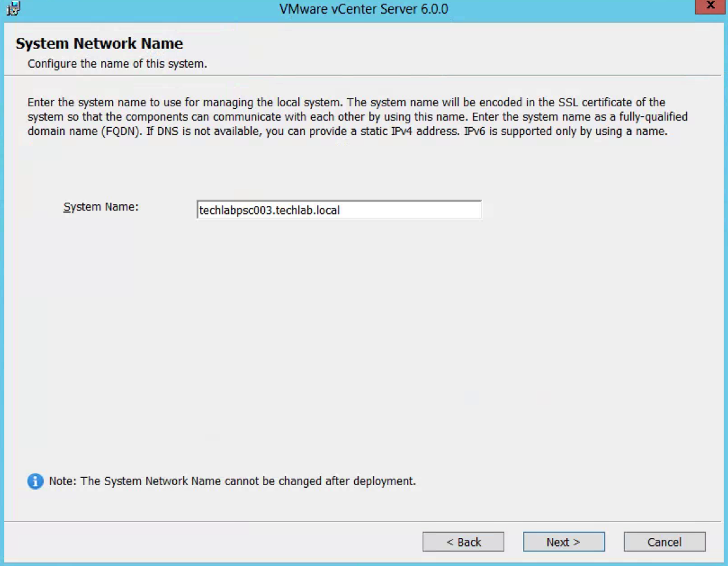The image size is (728, 566).
Task: Click the vCenter installer icon in title bar
Action: [x=14, y=8]
